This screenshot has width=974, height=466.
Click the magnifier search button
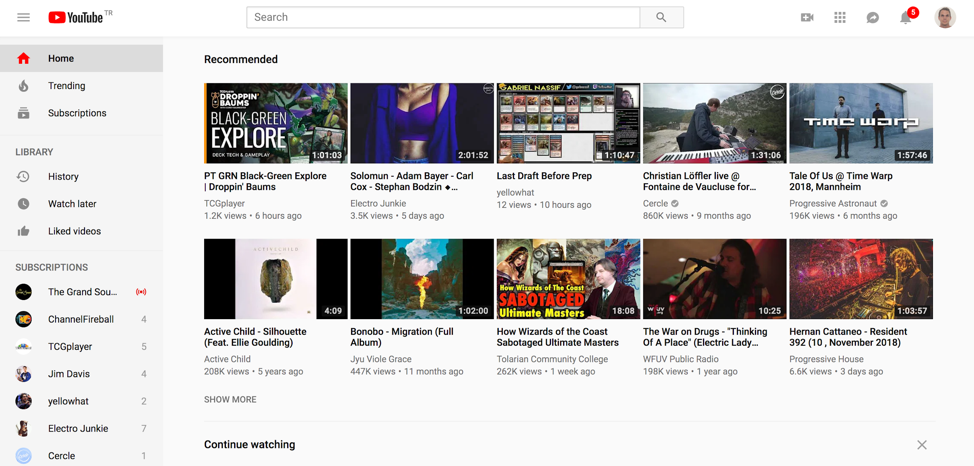tap(662, 17)
